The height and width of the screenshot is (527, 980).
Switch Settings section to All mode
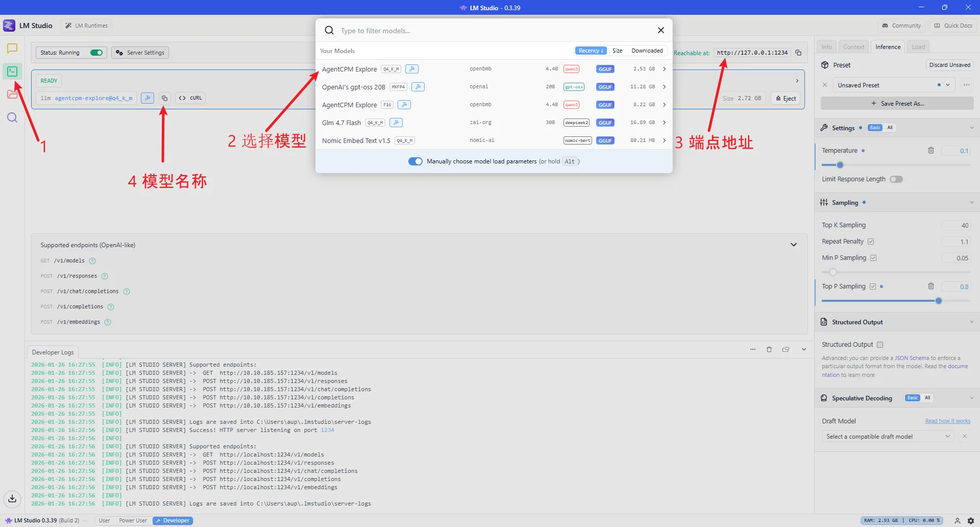890,128
